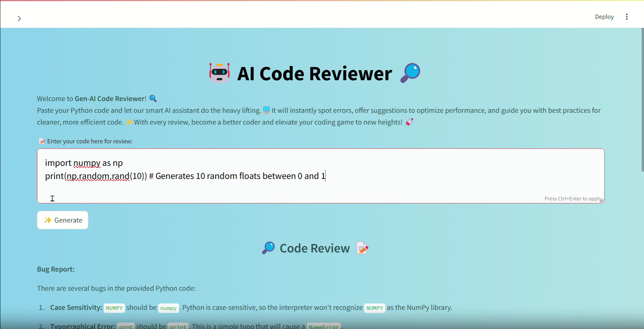The width and height of the screenshot is (644, 329).
Task: Click the Bug Report heading
Action: (x=56, y=269)
